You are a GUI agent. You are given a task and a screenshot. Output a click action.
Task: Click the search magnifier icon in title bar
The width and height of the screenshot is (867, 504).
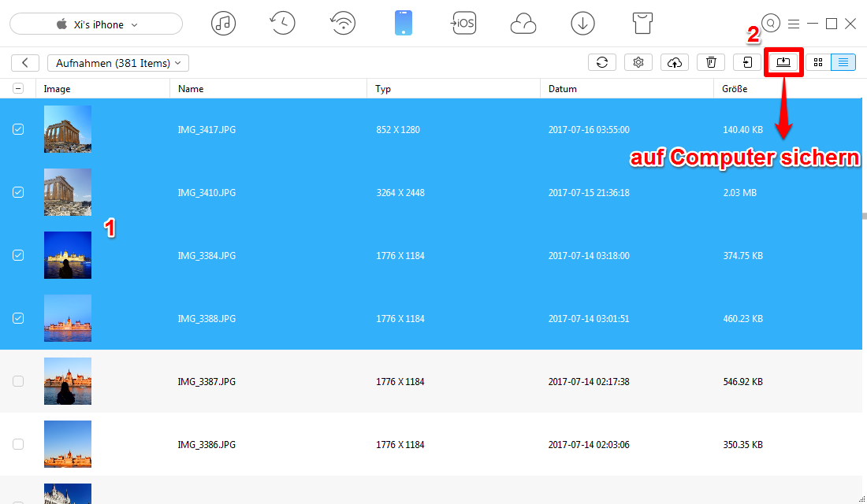pyautogui.click(x=771, y=23)
